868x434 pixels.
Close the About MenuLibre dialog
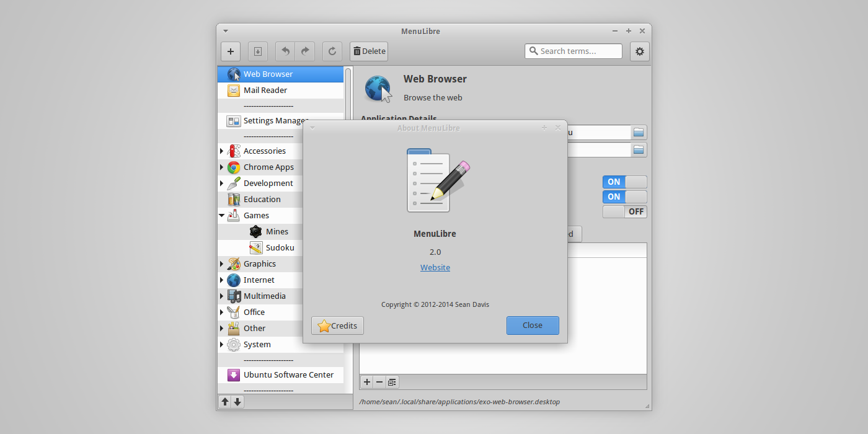[533, 325]
